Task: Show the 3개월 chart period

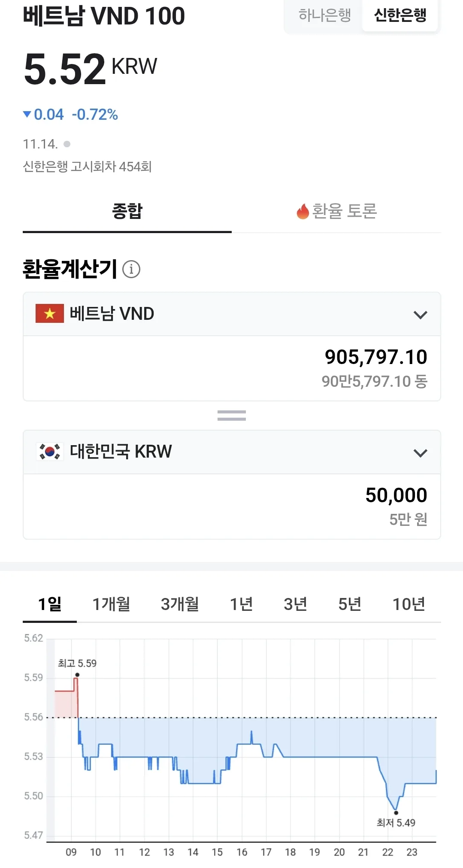Action: coord(180,604)
